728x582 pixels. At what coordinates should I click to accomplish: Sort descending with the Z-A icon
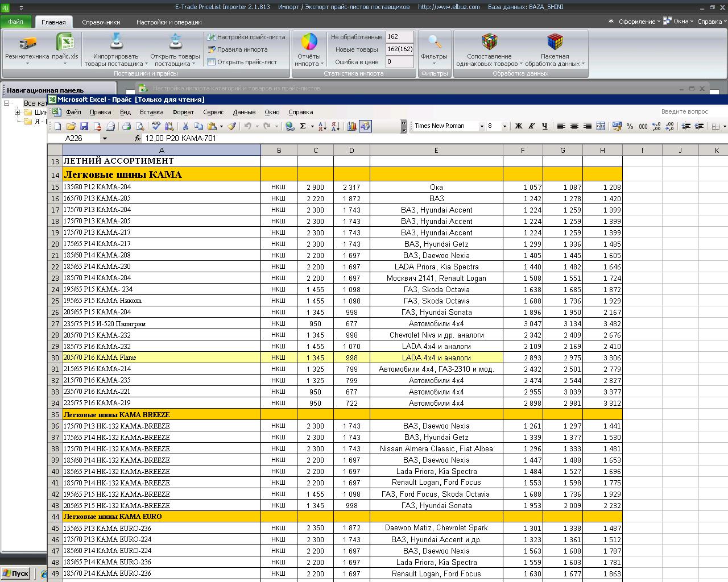click(335, 126)
